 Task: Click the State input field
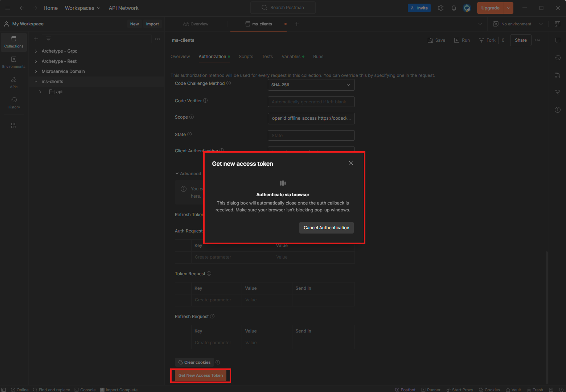311,135
